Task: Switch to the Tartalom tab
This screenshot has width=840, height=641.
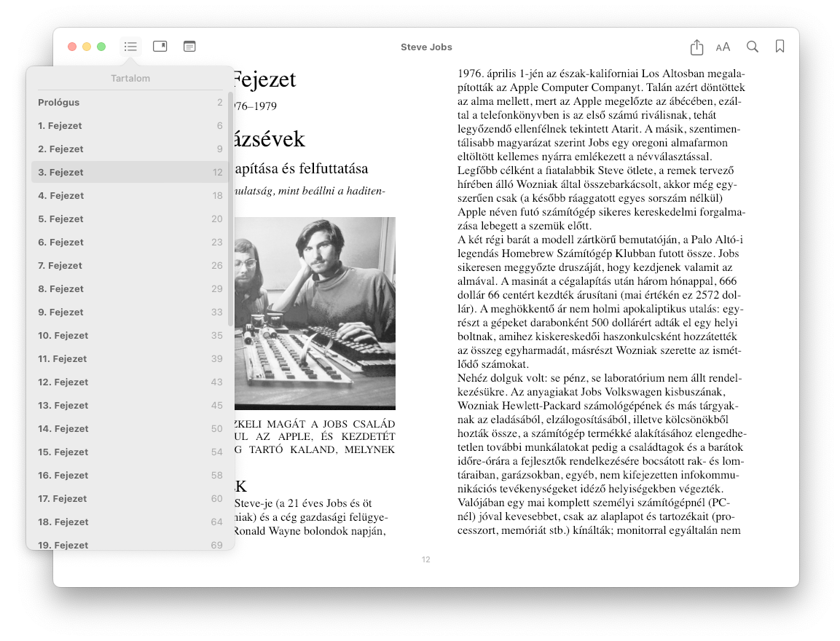Action: pos(130,78)
